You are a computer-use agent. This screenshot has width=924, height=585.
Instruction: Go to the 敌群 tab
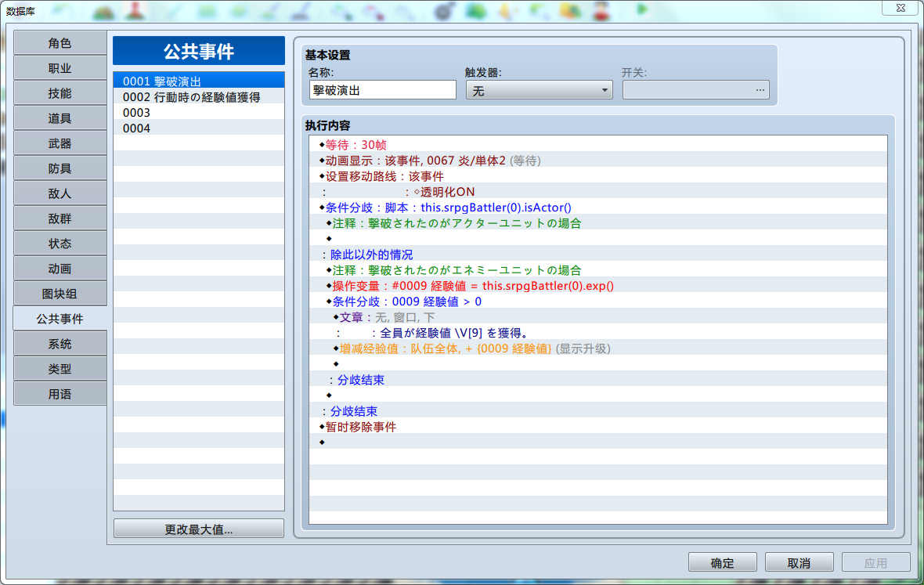60,218
